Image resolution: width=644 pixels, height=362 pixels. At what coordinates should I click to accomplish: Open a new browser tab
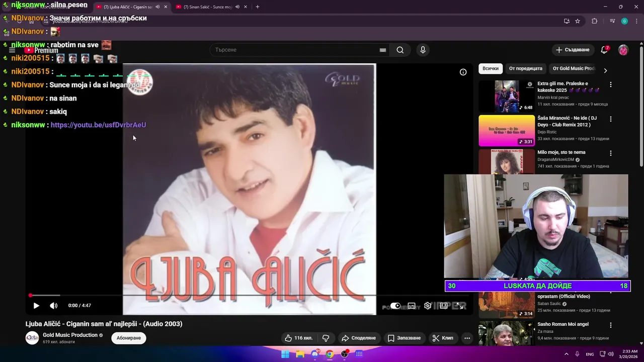point(258,7)
